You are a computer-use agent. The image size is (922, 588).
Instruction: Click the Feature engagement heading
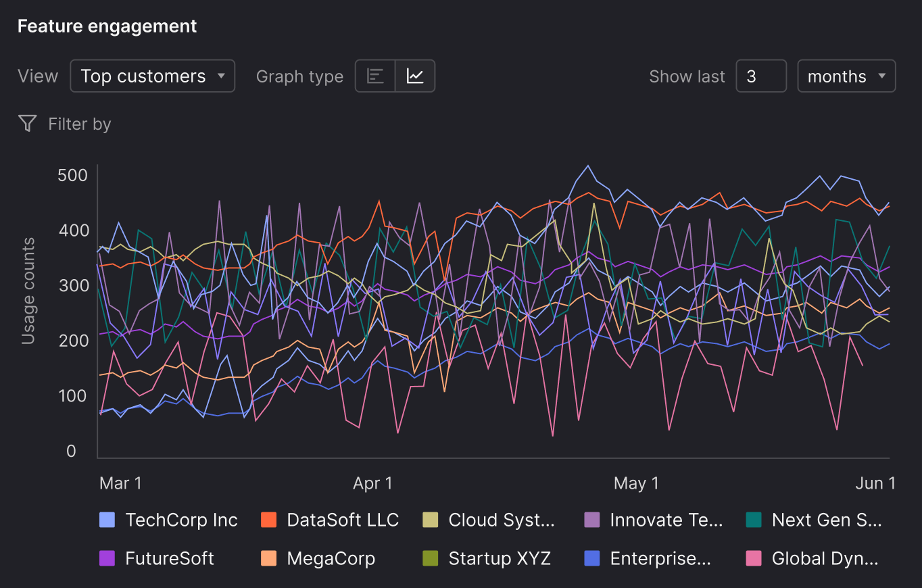[107, 26]
